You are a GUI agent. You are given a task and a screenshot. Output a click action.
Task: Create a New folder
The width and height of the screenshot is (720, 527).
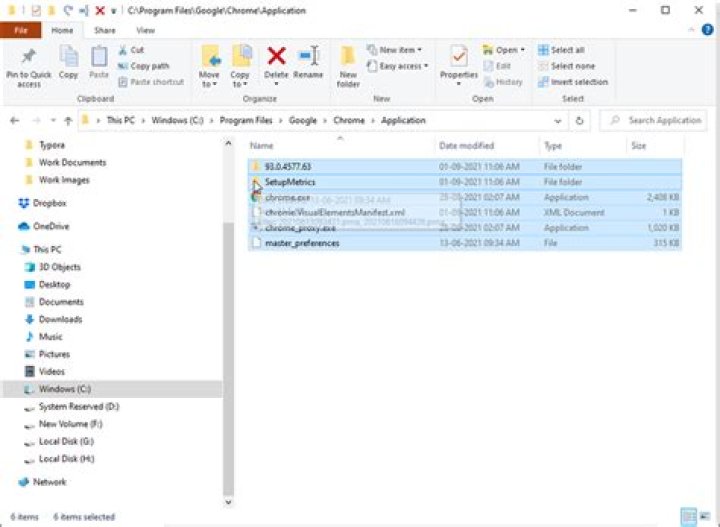pyautogui.click(x=348, y=67)
